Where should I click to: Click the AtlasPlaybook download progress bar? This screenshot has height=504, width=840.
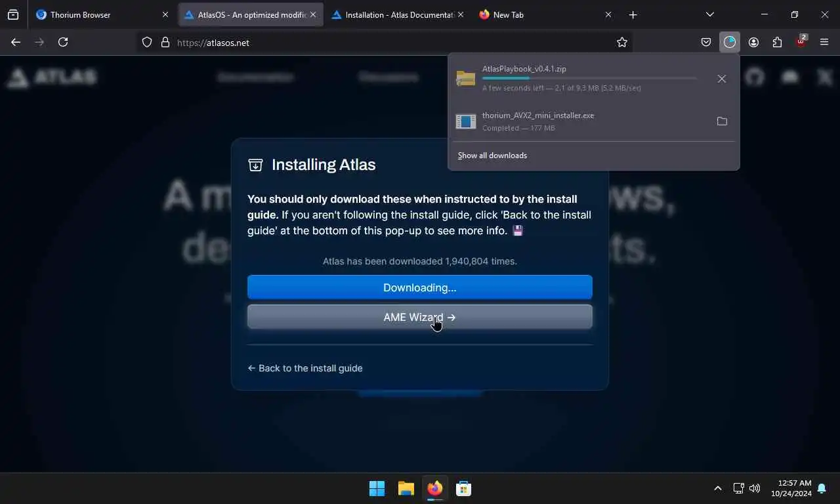pyautogui.click(x=589, y=78)
